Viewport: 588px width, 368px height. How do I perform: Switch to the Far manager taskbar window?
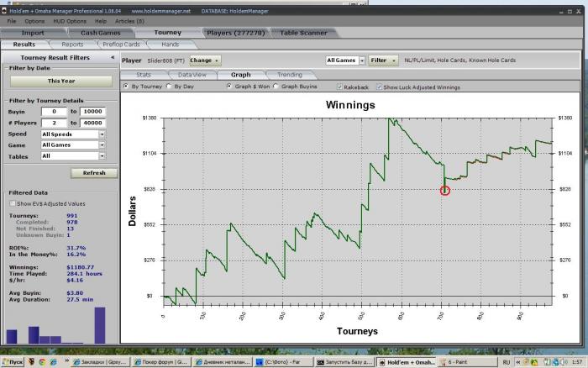coord(284,362)
